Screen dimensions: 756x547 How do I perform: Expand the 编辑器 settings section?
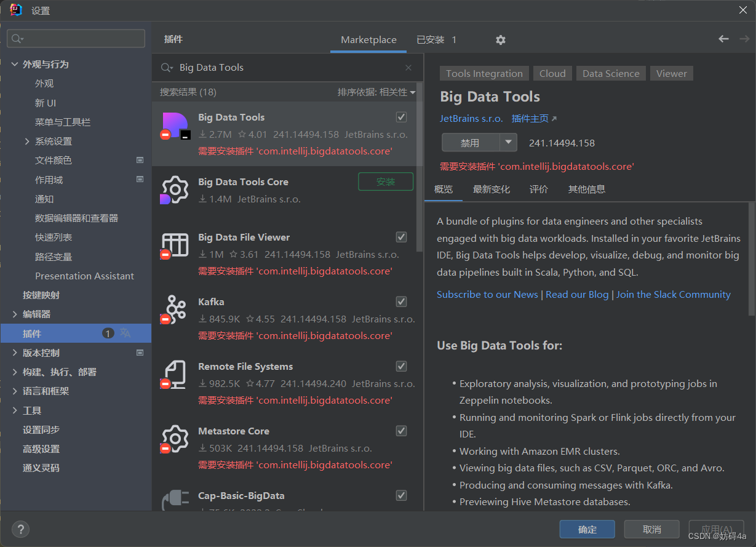15,314
